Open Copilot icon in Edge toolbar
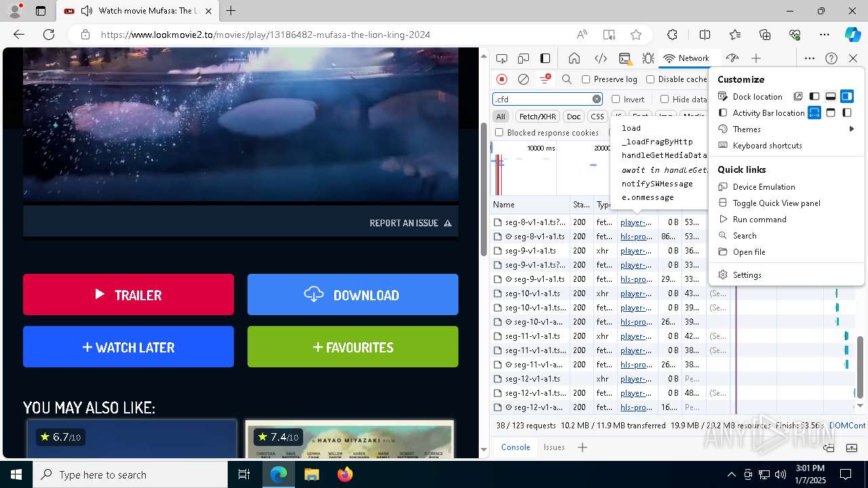This screenshot has width=868, height=488. tap(852, 35)
